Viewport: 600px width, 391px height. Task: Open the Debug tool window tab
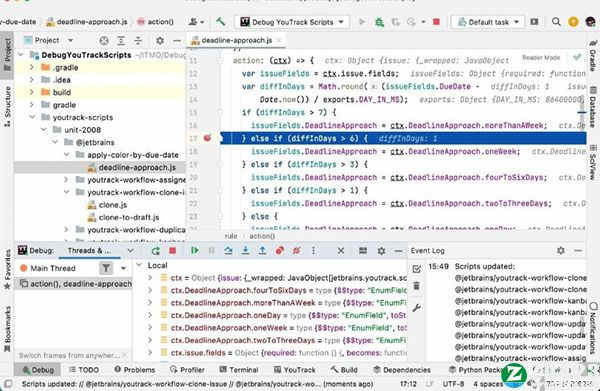38,370
